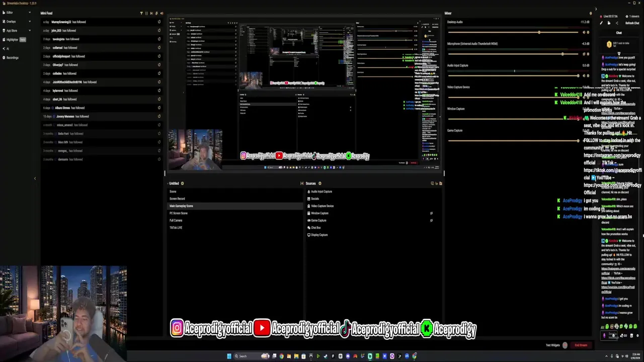Screen dimensions: 644x362
Task: Click the 'officialjohnsport has followed' event
Action: click(x=68, y=56)
